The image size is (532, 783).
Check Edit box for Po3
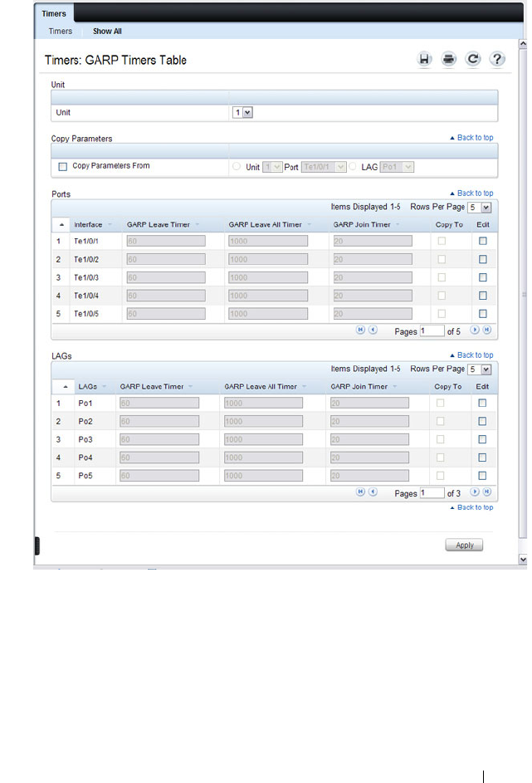pyautogui.click(x=482, y=439)
